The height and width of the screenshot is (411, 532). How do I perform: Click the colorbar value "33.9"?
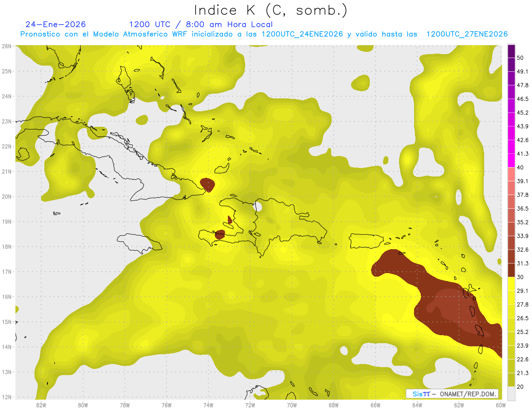pos(523,235)
